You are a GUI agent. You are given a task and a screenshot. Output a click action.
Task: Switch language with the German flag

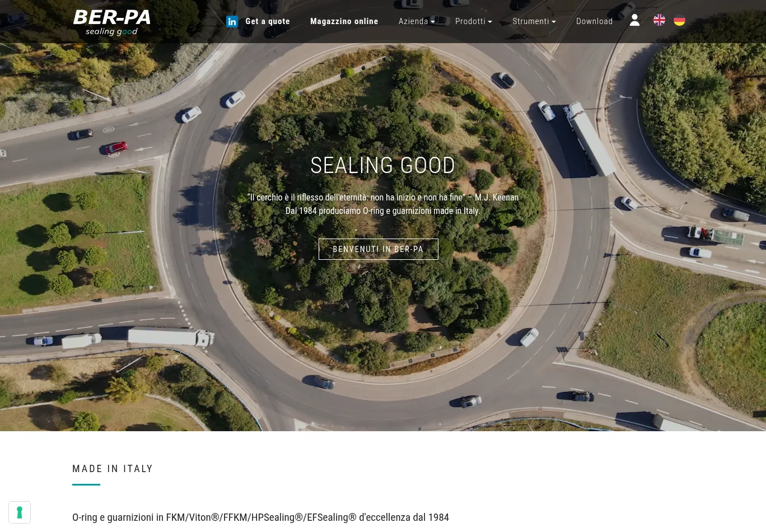(679, 21)
